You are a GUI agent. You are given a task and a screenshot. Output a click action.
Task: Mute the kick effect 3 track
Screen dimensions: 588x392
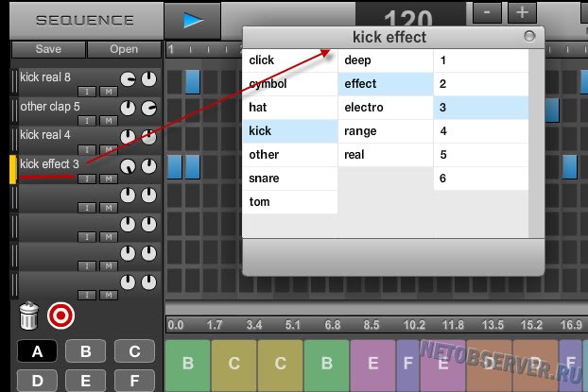tap(109, 179)
